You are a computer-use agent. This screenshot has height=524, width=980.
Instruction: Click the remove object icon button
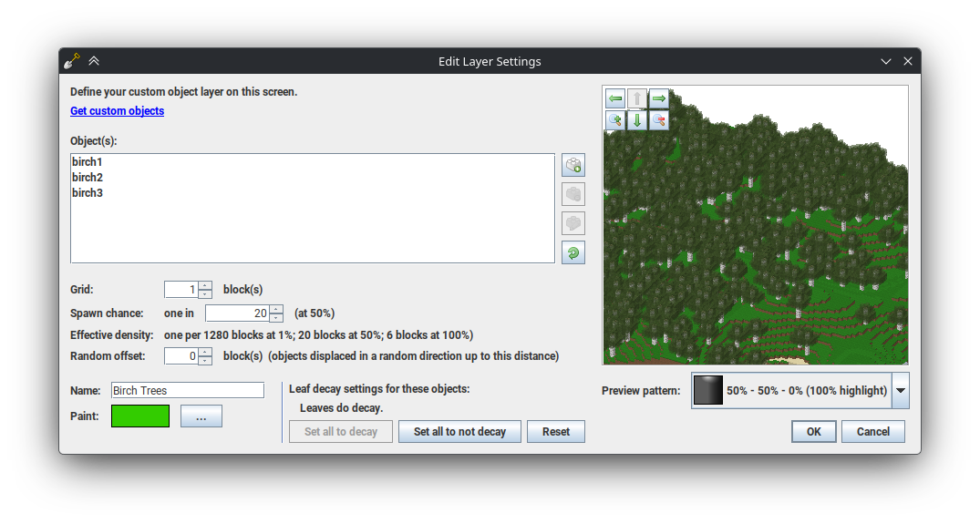[573, 194]
